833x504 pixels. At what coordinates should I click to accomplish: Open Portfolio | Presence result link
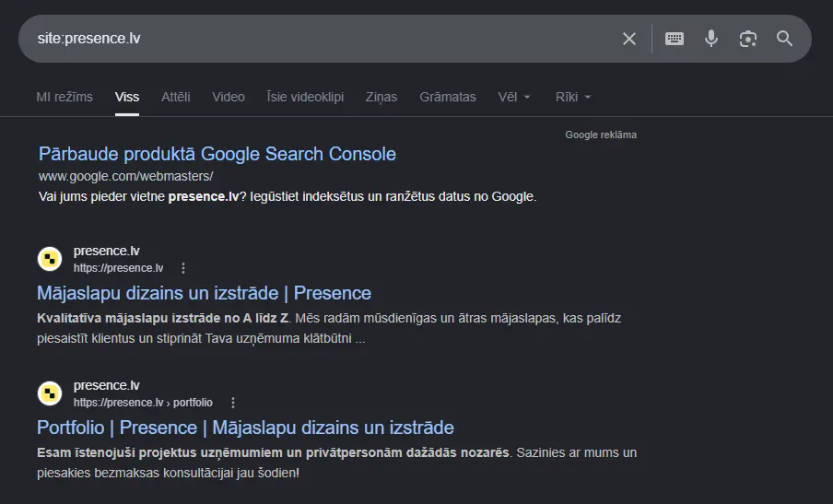pyautogui.click(x=245, y=428)
